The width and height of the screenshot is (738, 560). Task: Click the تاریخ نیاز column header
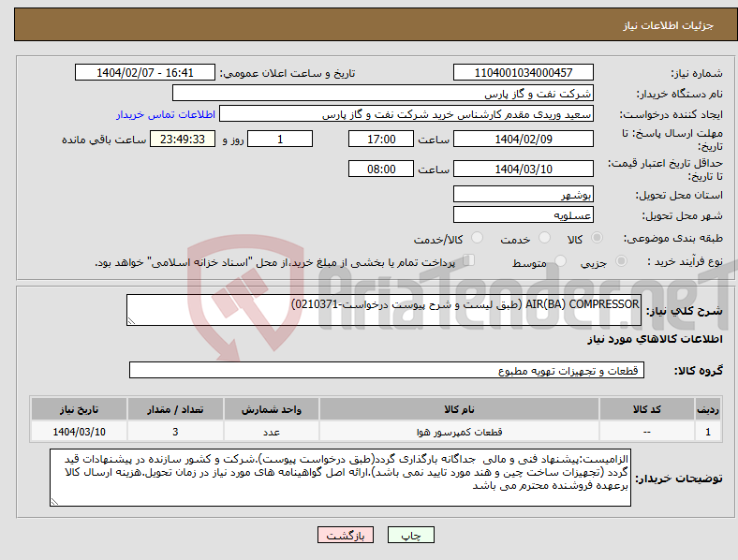tap(79, 409)
